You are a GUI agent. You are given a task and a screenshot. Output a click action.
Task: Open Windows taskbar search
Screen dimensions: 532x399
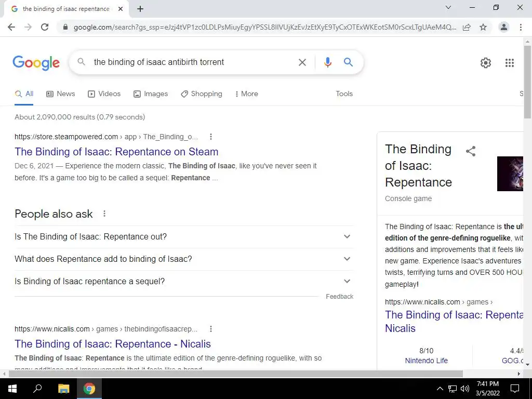[x=37, y=389]
